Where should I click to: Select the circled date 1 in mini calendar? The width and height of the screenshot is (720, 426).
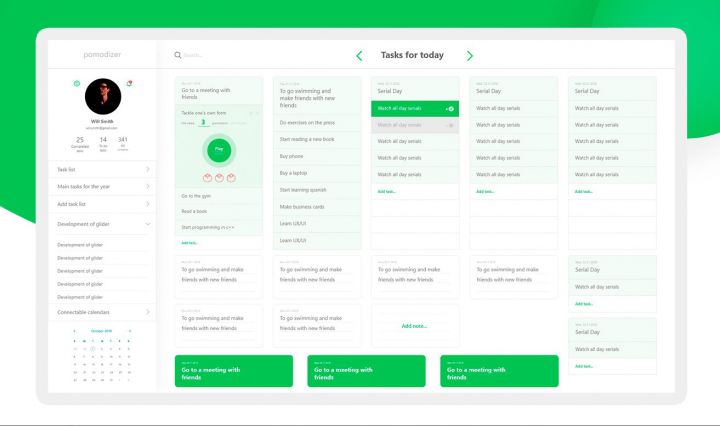click(x=93, y=349)
